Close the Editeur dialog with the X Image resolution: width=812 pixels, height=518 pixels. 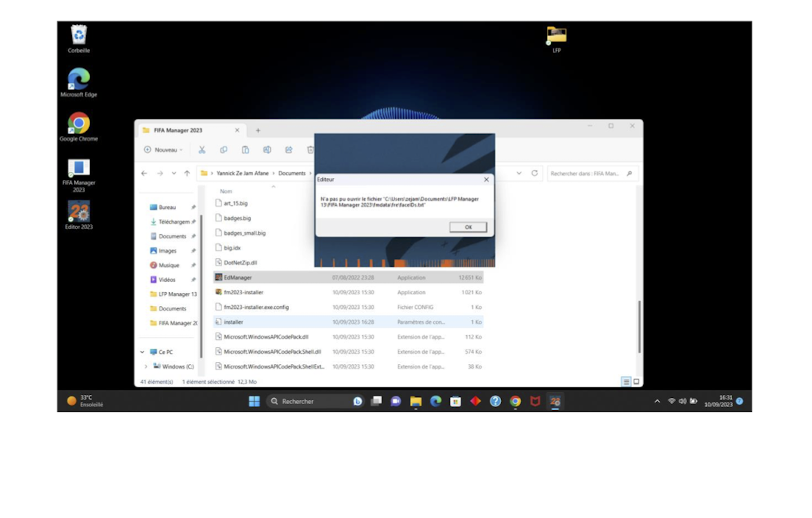[x=486, y=180]
